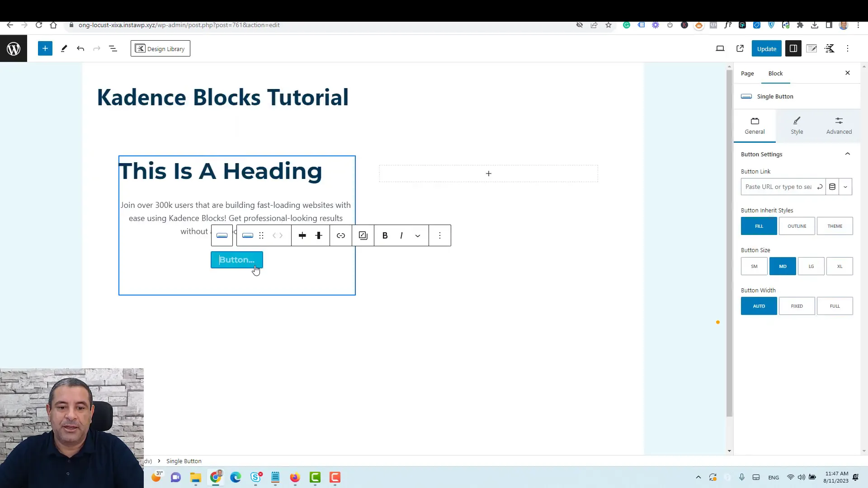Screen dimensions: 868x488
Task: Show hidden system tray icons
Action: tap(698, 477)
